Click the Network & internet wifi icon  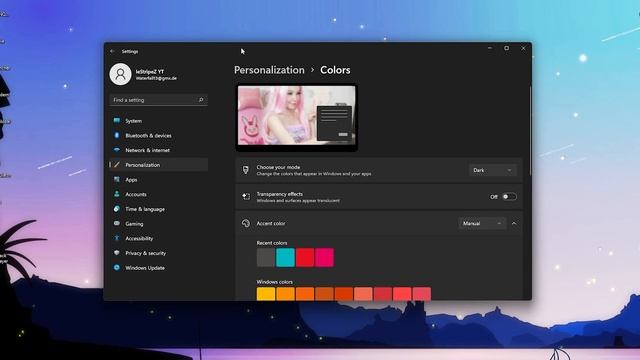(117, 150)
